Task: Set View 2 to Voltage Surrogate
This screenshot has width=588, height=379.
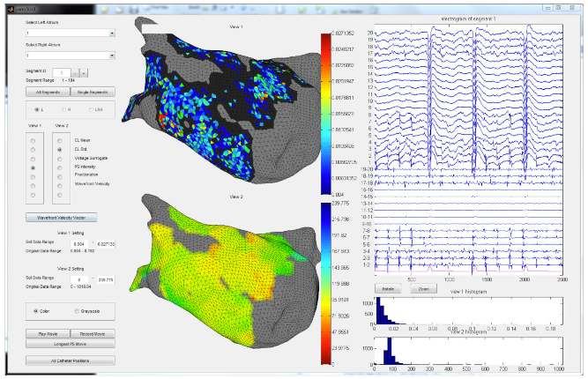Action: (59, 158)
